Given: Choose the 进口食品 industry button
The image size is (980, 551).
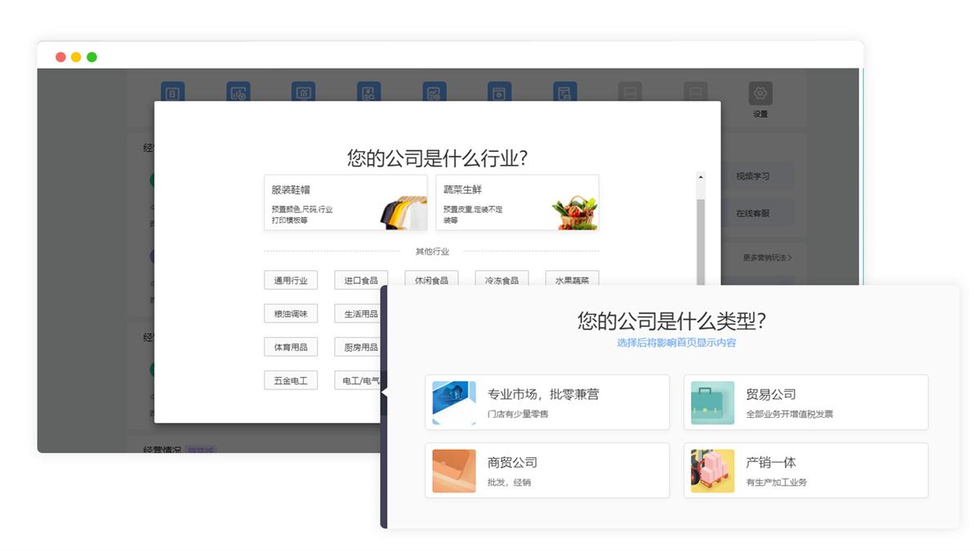Looking at the screenshot, I should (361, 280).
